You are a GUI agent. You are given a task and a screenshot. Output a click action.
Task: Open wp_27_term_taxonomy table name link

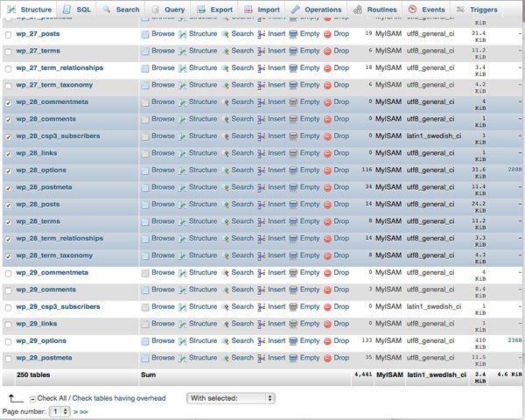click(x=54, y=85)
